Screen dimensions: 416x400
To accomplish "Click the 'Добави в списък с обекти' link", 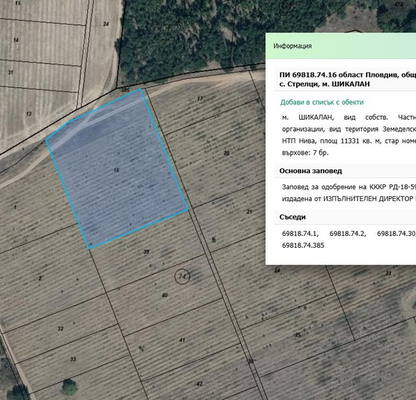I will pos(322,102).
